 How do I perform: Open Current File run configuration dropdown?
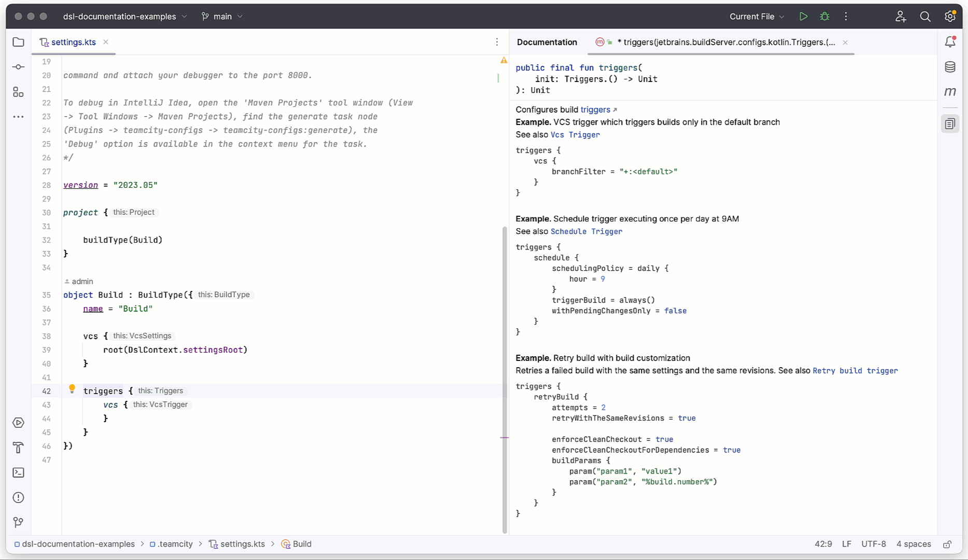(x=757, y=17)
